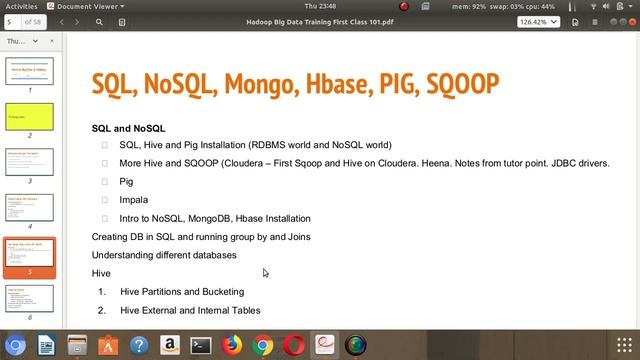Open the Document Viewer app menu
Screen dimensions: 640x360
coord(86,6)
